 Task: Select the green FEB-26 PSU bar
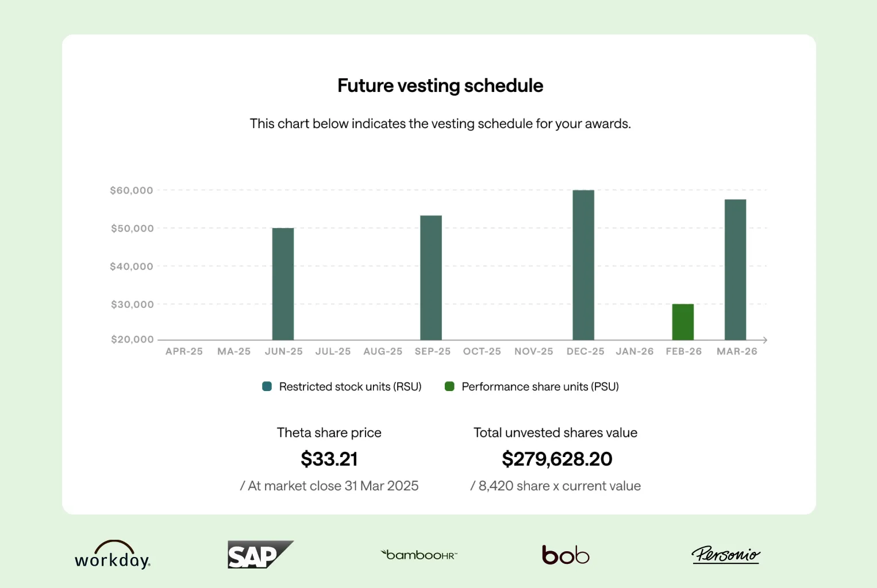pos(683,322)
